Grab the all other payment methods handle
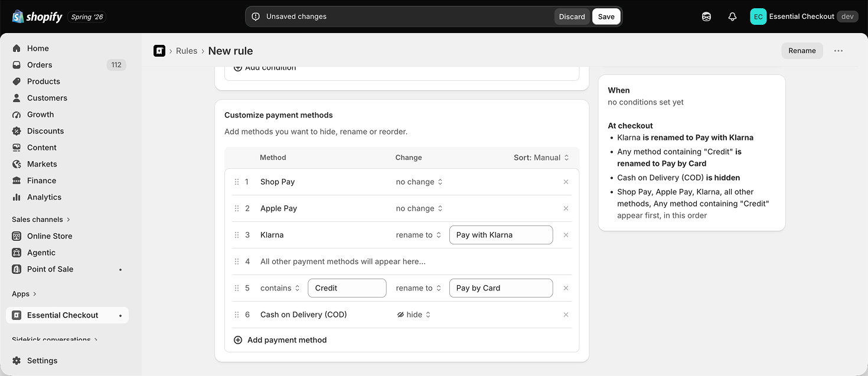This screenshot has width=868, height=376. click(237, 261)
